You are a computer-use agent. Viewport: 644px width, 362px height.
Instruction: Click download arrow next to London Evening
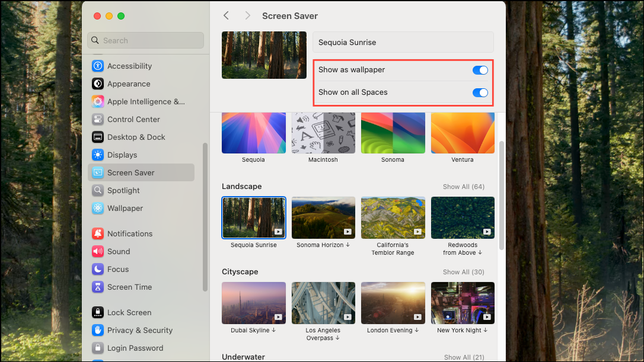click(416, 330)
